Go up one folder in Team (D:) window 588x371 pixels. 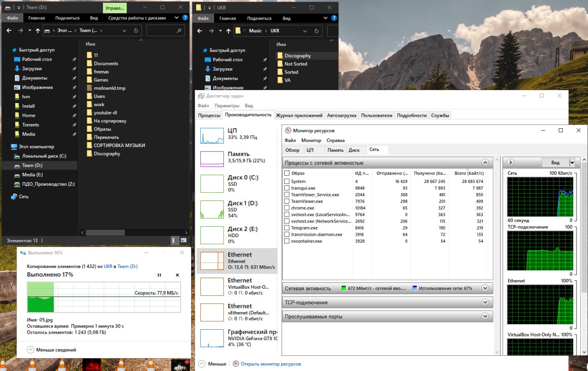pyautogui.click(x=37, y=31)
